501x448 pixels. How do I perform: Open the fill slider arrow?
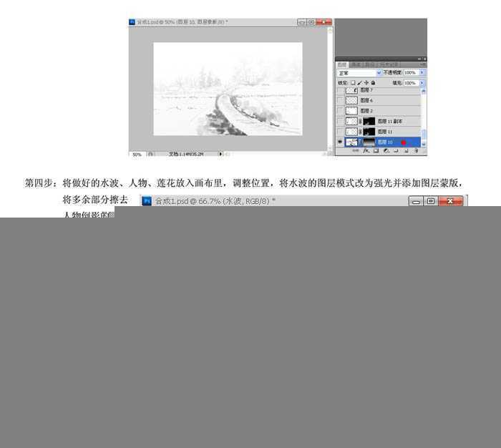tap(422, 83)
